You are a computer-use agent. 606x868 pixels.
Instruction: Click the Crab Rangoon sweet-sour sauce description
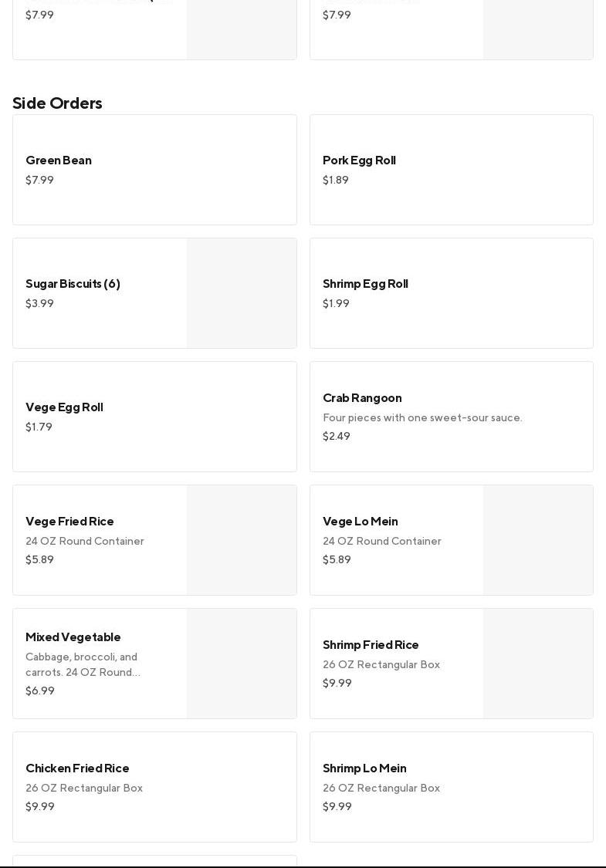(x=422, y=418)
